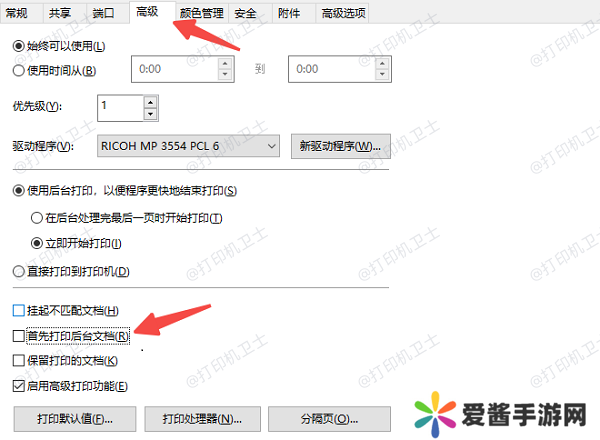Click the 分隔页 button
This screenshot has width=600, height=440.
coord(329,419)
